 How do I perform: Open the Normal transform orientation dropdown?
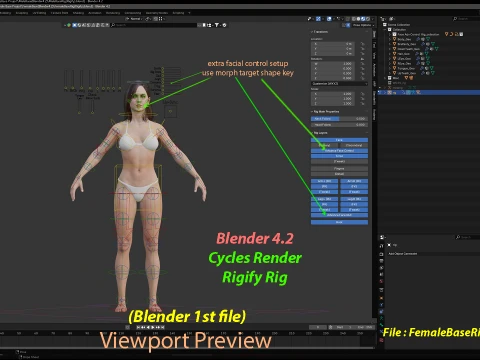pyautogui.click(x=135, y=19)
